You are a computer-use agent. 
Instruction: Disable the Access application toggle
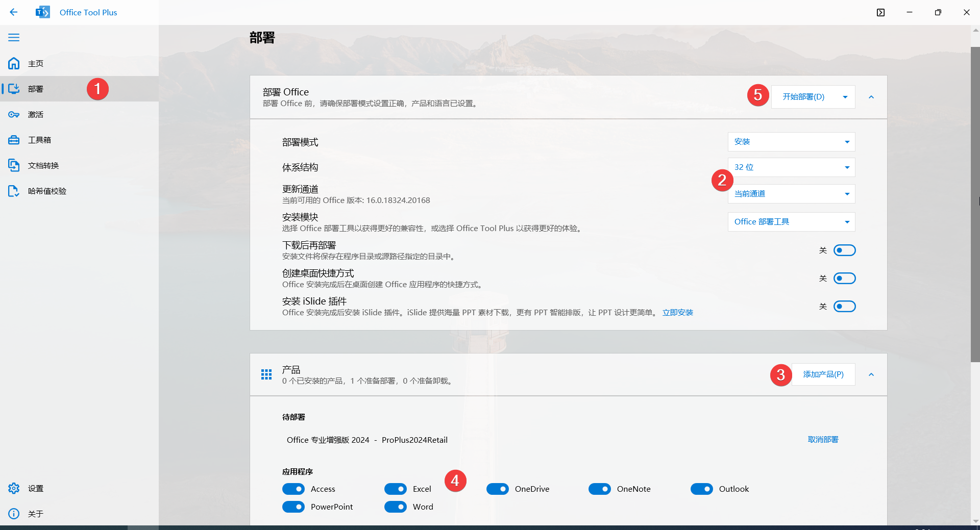coord(293,489)
